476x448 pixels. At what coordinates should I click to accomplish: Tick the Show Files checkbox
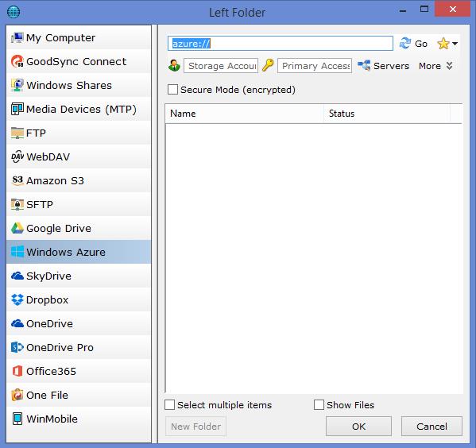pos(319,404)
